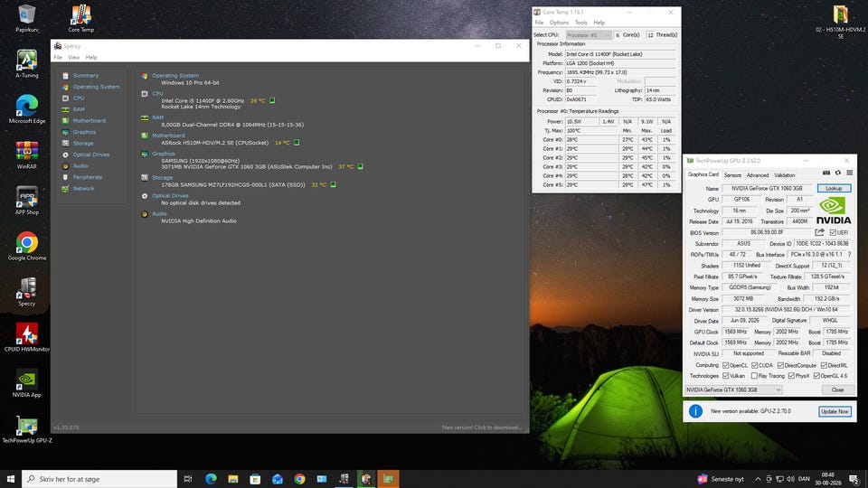Open Core Temp desktop shortcut
This screenshot has width=868, height=488.
[80, 18]
